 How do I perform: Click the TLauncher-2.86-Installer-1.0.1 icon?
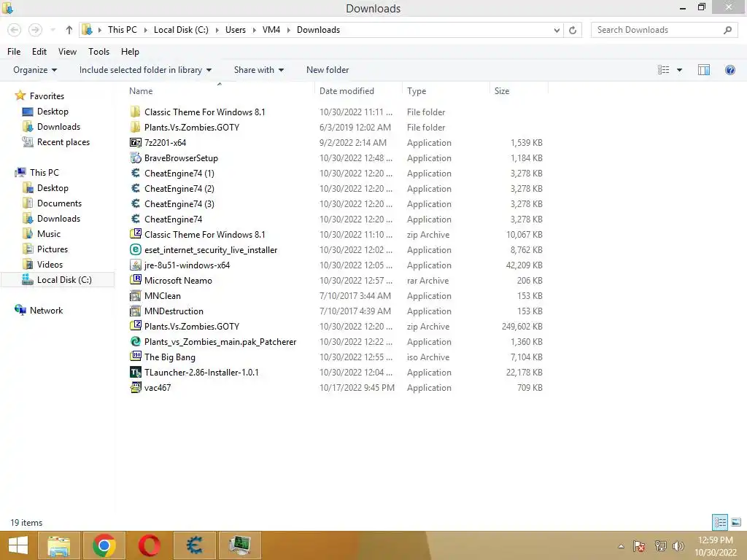tap(135, 372)
